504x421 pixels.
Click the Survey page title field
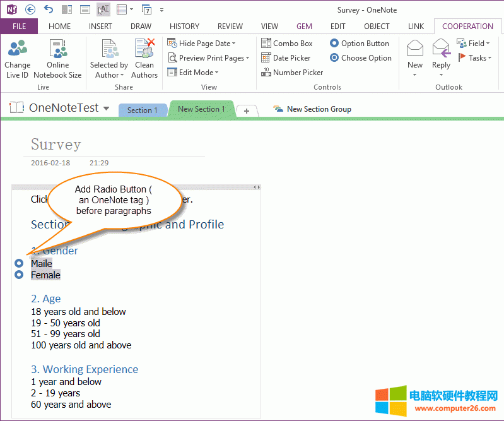[56, 145]
